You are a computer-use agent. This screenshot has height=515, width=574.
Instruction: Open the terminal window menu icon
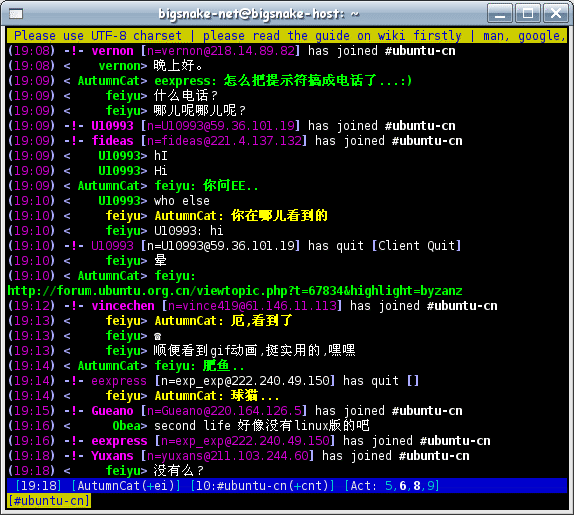[x=16, y=14]
